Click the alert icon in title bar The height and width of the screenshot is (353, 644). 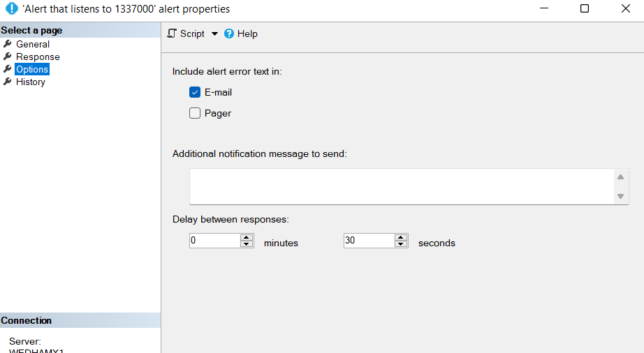11,9
